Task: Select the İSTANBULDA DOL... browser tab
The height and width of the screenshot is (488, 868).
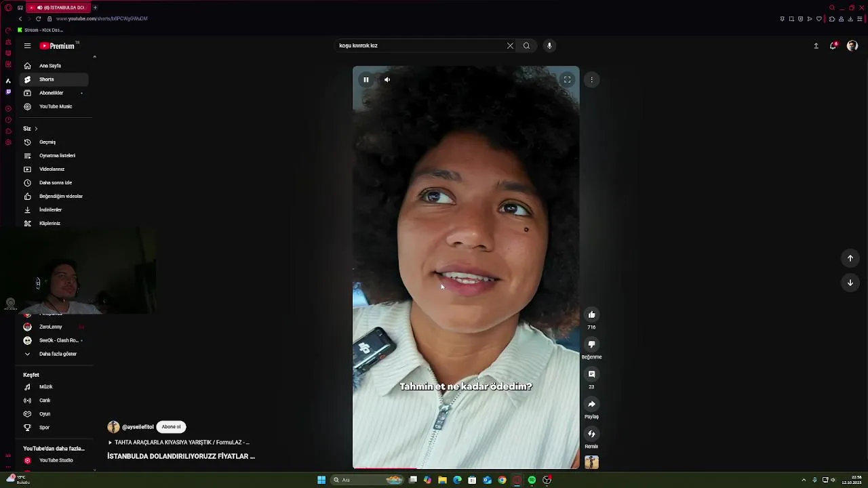Action: pyautogui.click(x=58, y=7)
